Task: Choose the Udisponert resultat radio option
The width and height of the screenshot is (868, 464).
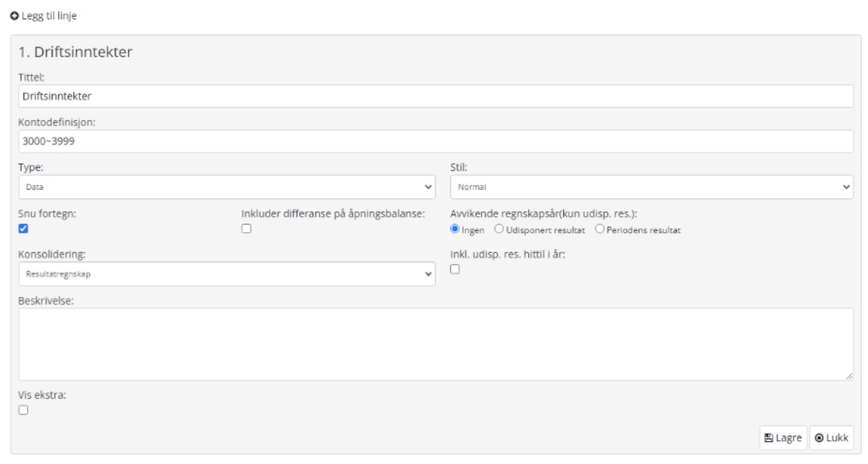Action: [499, 229]
